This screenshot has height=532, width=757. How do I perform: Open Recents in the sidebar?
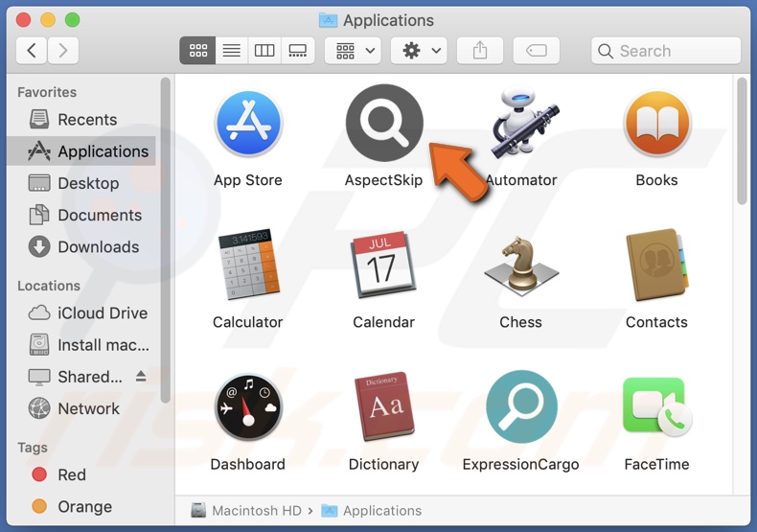coord(81,119)
